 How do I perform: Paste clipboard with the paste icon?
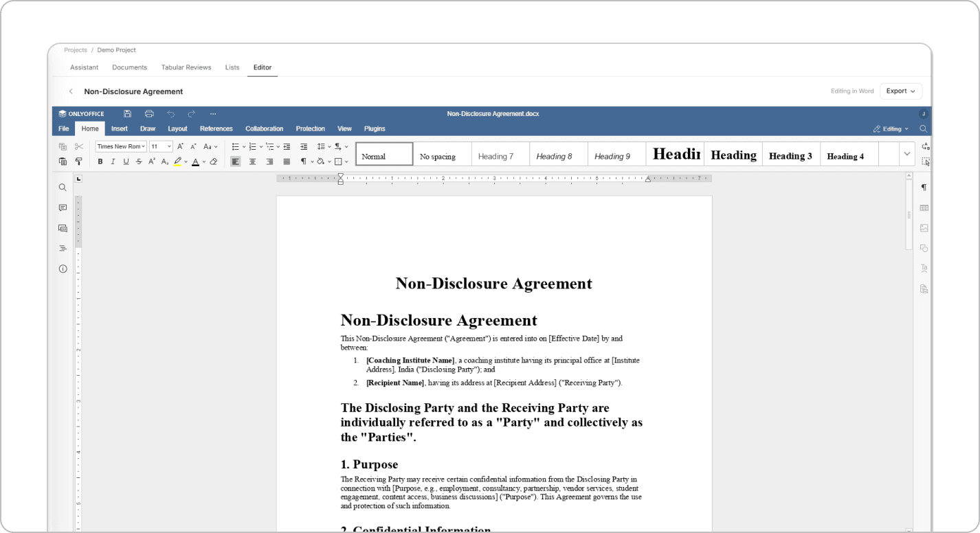pyautogui.click(x=63, y=161)
